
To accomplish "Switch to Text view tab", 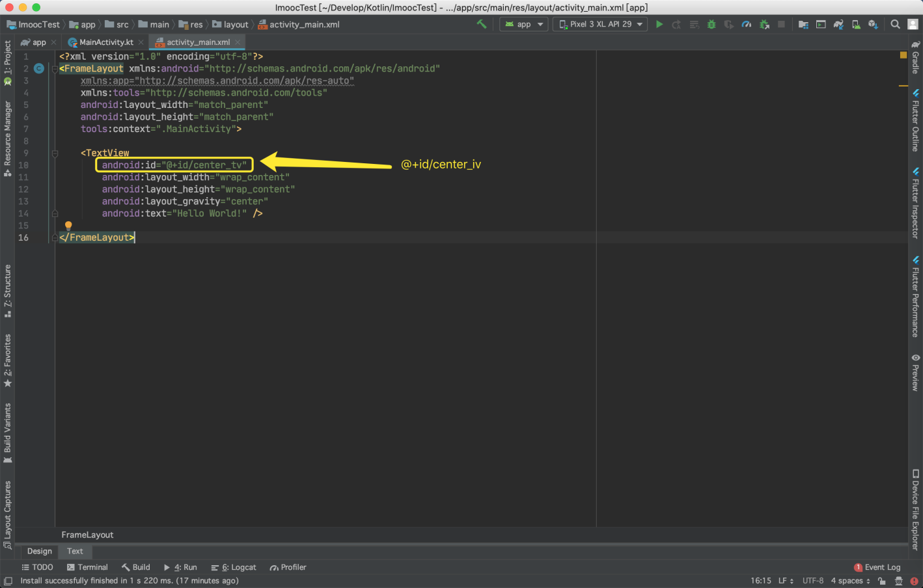I will coord(75,551).
